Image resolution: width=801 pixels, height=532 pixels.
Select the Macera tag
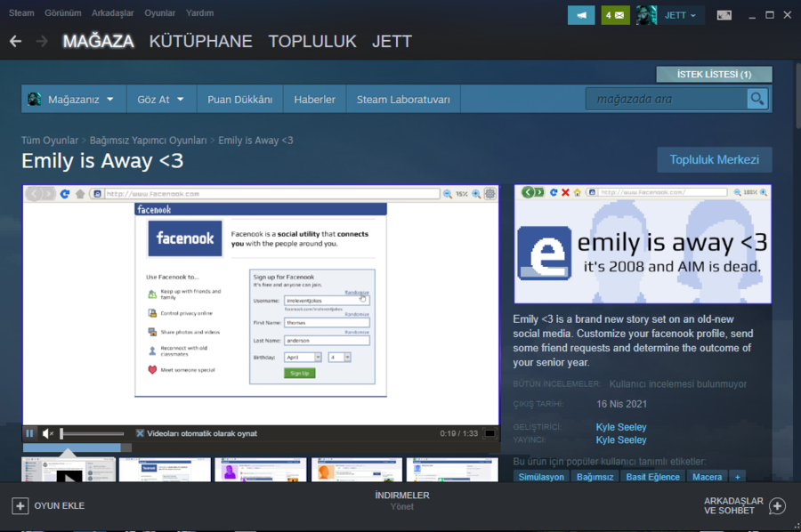707,477
